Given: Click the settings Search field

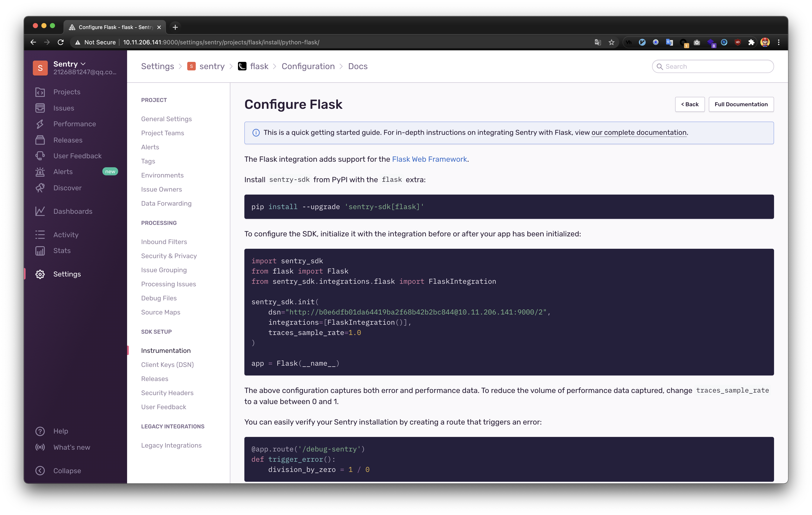Looking at the screenshot, I should [717, 67].
